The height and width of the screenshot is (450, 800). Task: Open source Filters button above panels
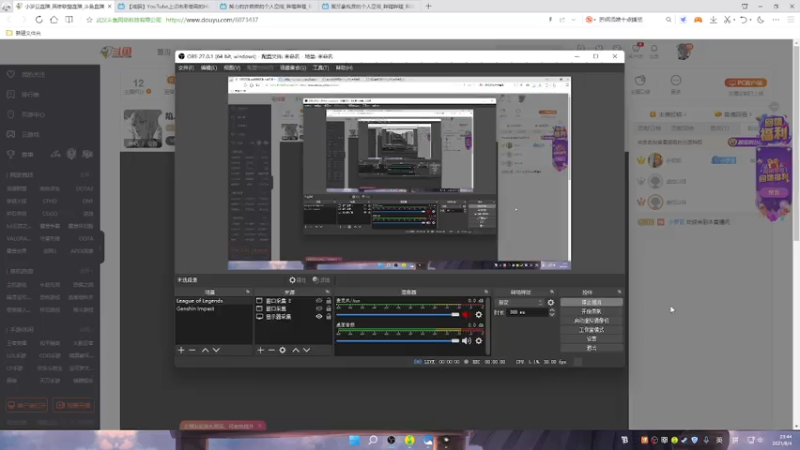pyautogui.click(x=321, y=280)
